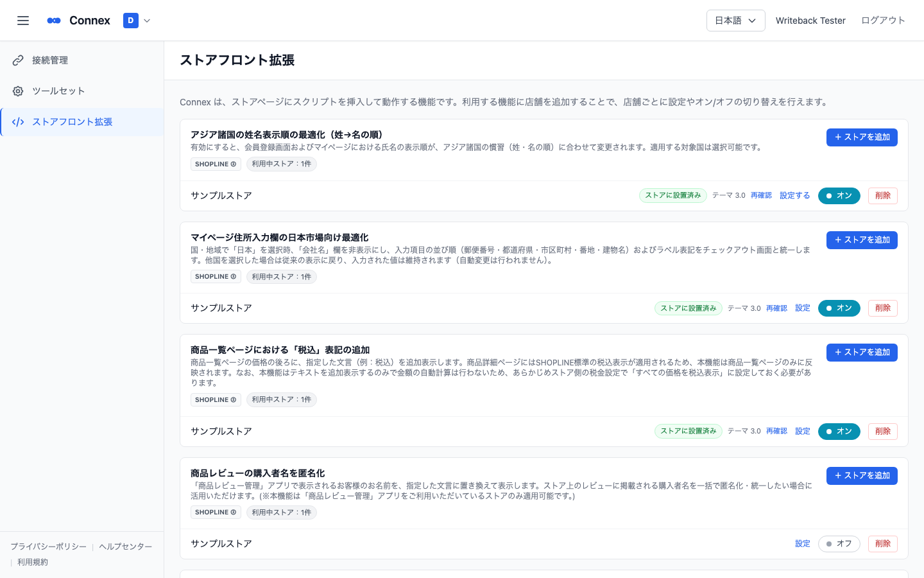Open 設定 for 商品レビューの購入者名を匿名化

pos(803,544)
